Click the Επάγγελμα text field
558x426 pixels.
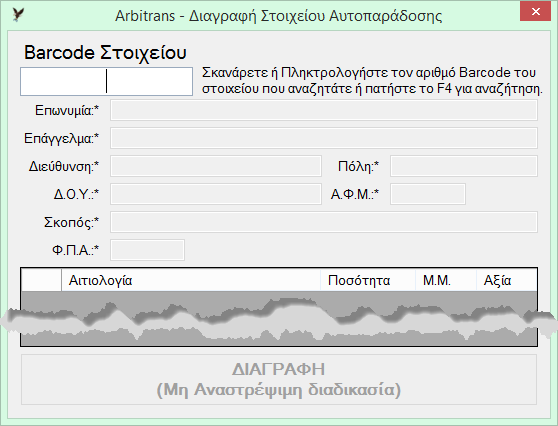(x=323, y=138)
